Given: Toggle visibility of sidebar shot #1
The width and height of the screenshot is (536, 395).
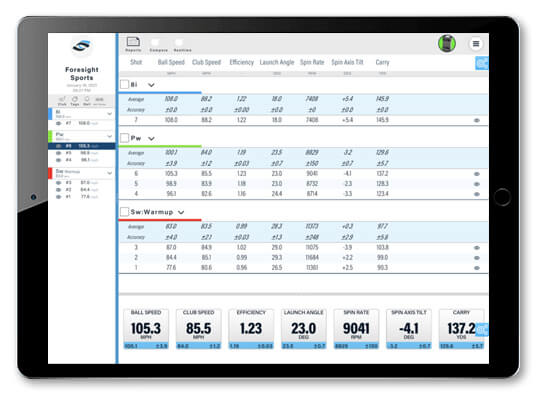Looking at the screenshot, I should (58, 197).
